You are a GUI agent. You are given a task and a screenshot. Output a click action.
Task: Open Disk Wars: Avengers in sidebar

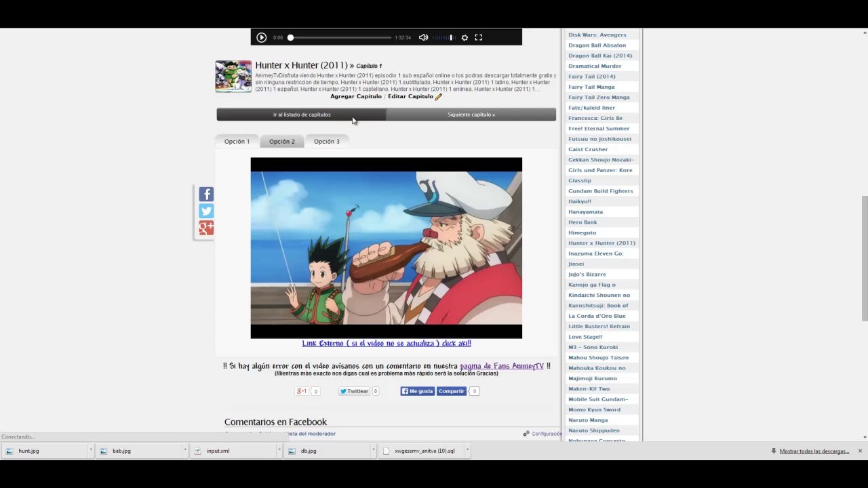tap(597, 35)
